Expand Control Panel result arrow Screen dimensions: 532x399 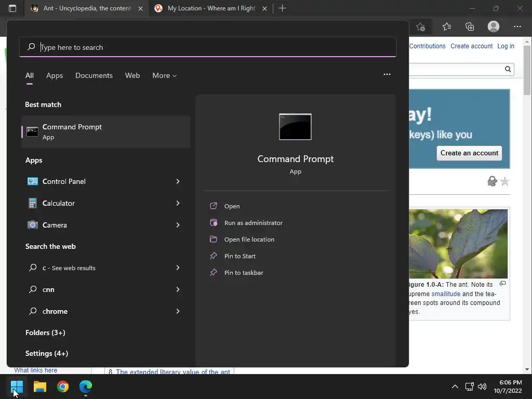coord(178,181)
